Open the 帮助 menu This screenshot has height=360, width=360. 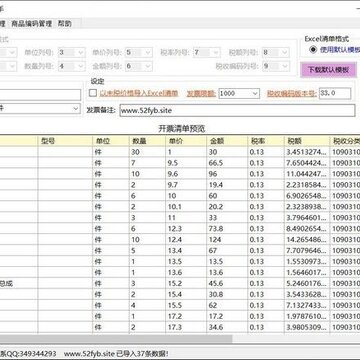tap(65, 24)
